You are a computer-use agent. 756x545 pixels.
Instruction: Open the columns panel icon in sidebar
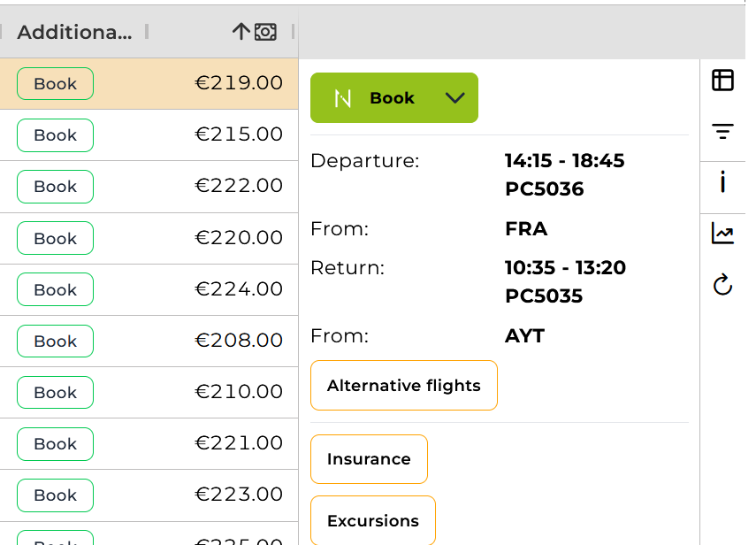pyautogui.click(x=722, y=81)
